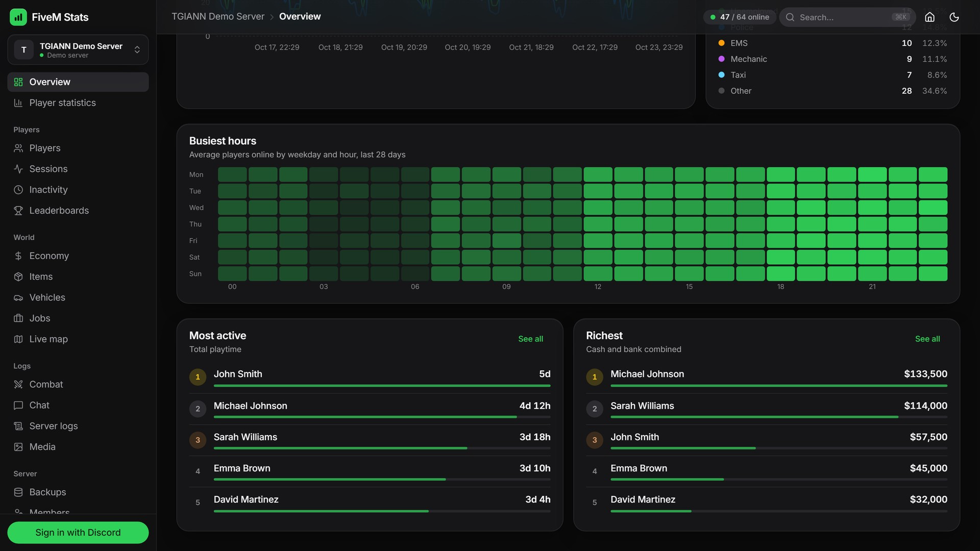Open the Leaderboards trophy icon
Screen dimensions: 980x551
(18, 211)
